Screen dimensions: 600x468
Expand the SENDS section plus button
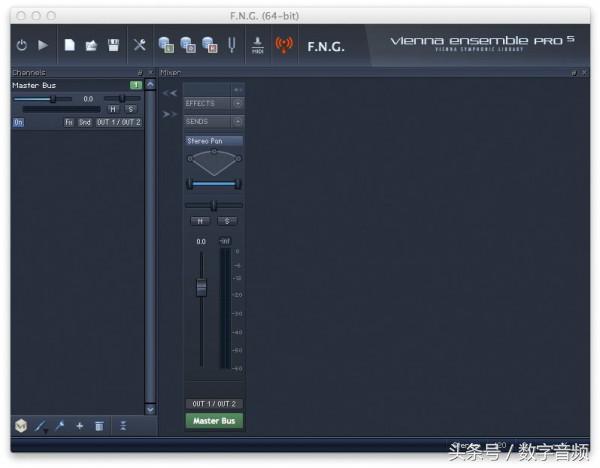click(x=238, y=122)
